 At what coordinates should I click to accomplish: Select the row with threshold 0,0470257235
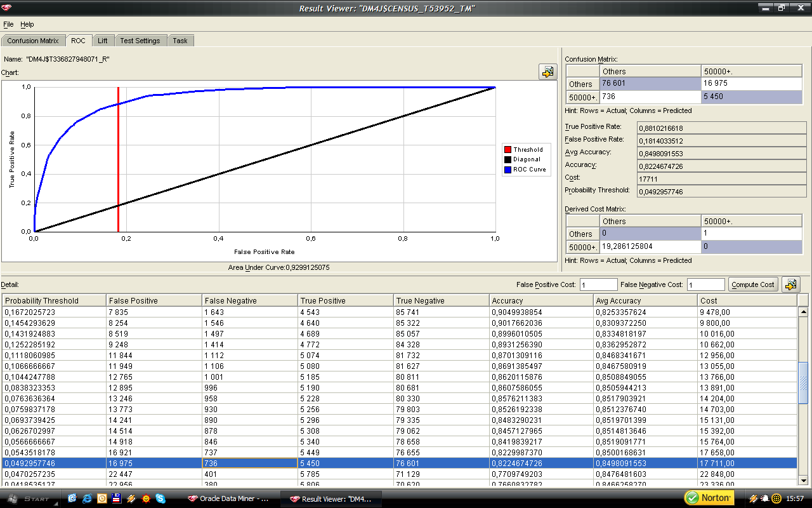coord(400,474)
